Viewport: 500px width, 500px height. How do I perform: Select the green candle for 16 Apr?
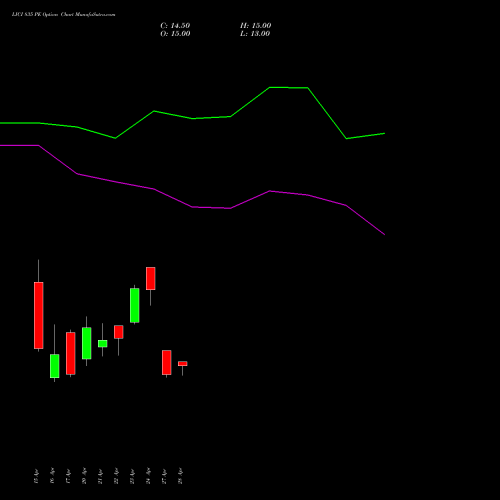[x=55, y=366]
